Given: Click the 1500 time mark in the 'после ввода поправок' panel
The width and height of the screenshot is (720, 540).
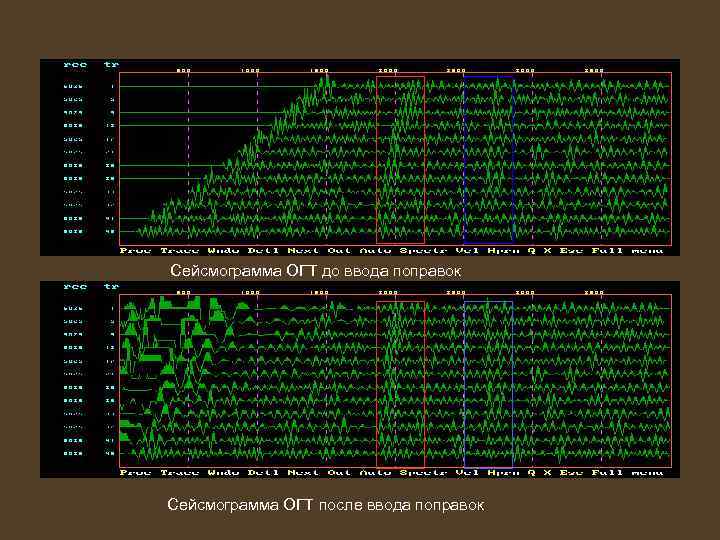Looking at the screenshot, I should pos(319,292).
